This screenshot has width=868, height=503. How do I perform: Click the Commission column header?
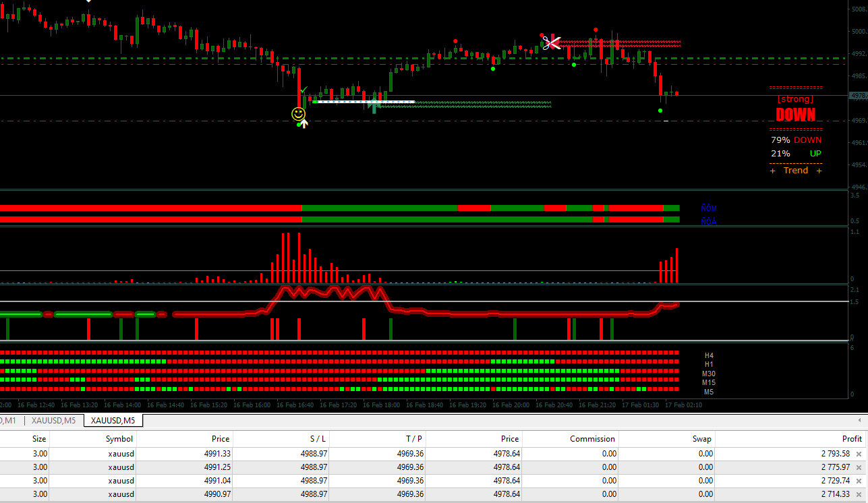[592, 439]
